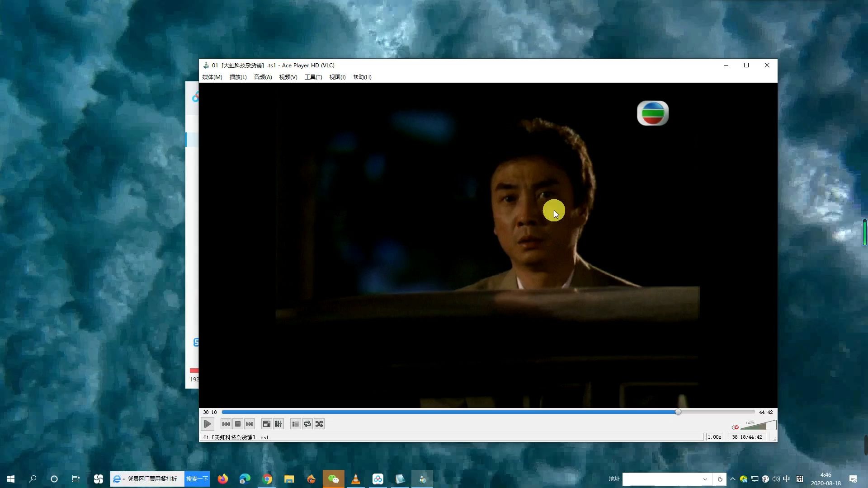This screenshot has height=488, width=868.
Task: Open the 工具(T) menu
Action: (313, 77)
